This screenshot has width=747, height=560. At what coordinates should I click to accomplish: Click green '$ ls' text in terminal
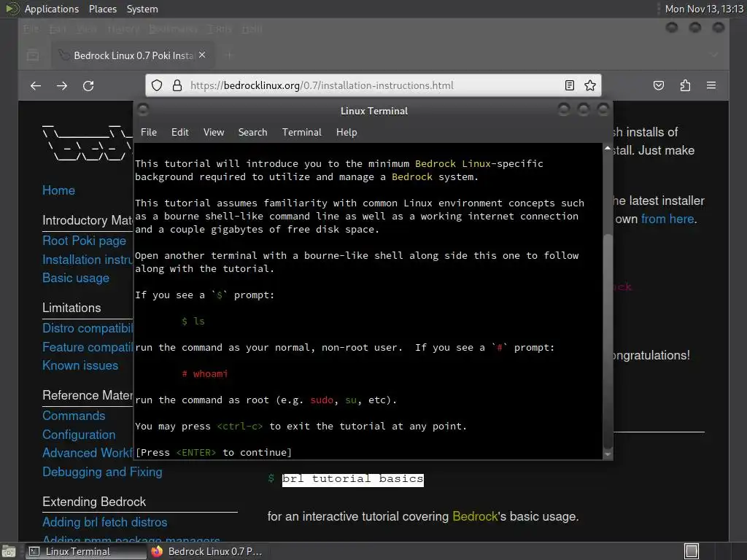click(x=193, y=322)
